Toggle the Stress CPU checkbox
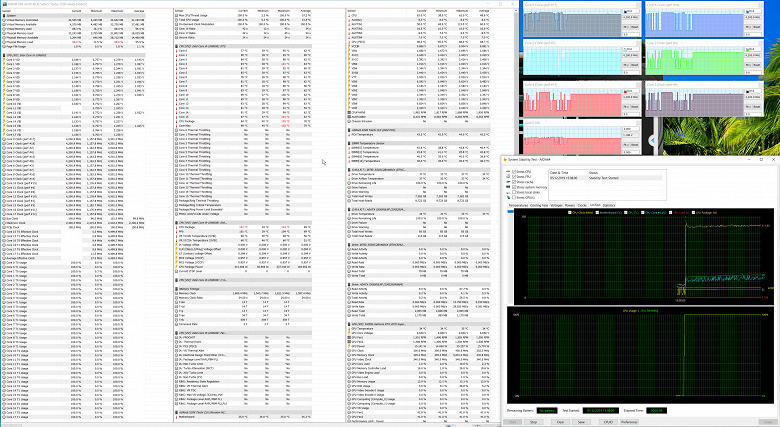780x427 pixels. click(514, 172)
